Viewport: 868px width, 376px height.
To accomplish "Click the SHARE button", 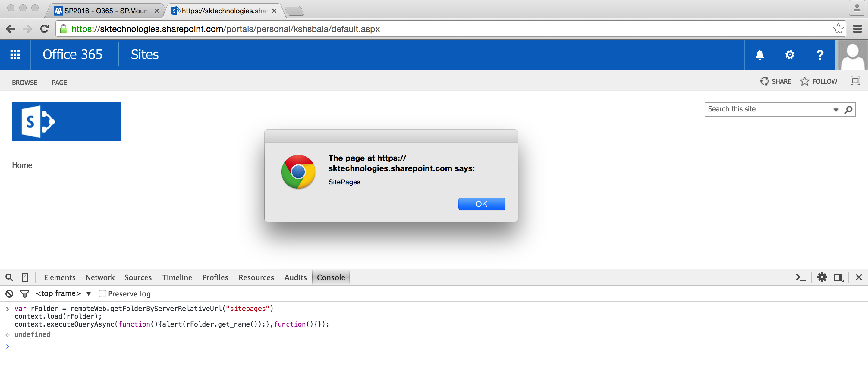I will [776, 81].
